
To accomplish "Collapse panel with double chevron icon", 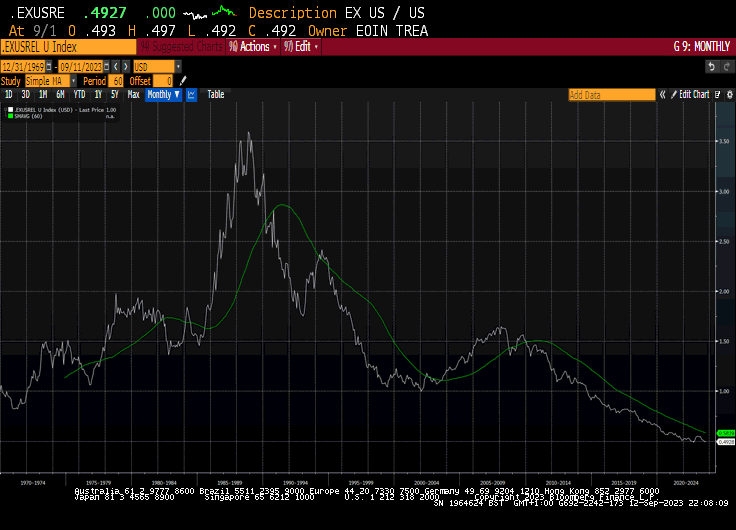I will 663,95.
